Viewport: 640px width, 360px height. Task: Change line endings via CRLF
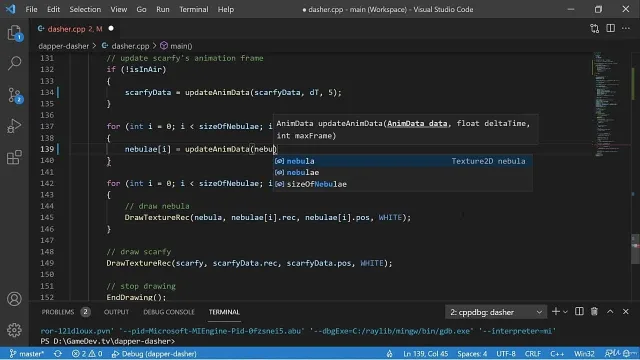pos(533,353)
